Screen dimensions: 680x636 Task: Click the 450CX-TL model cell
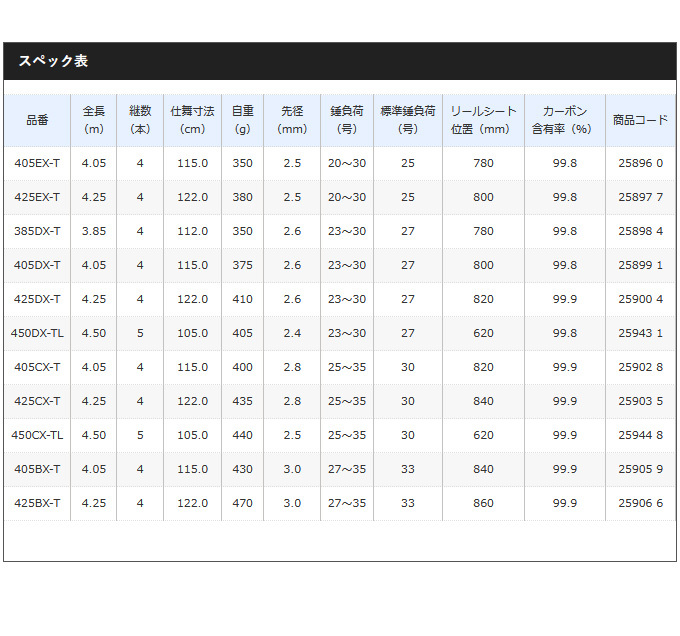[37, 435]
